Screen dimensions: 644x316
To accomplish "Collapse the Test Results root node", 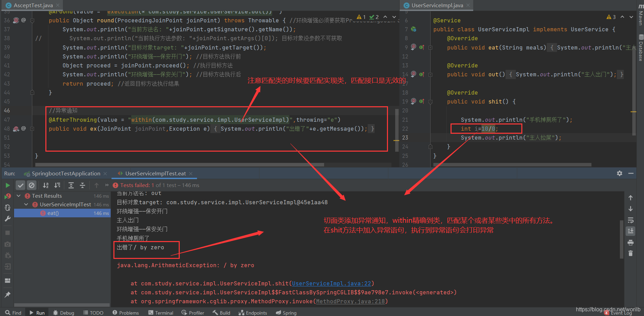I will coord(19,196).
